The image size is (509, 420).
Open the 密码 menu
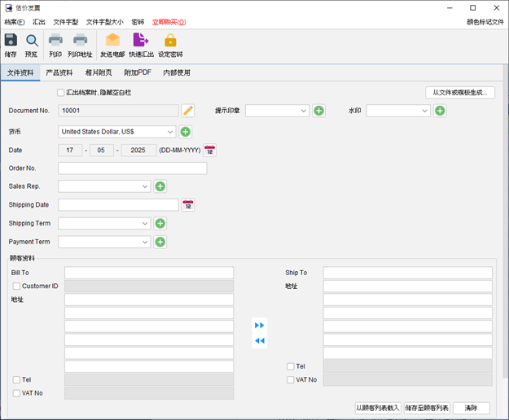[x=138, y=22]
